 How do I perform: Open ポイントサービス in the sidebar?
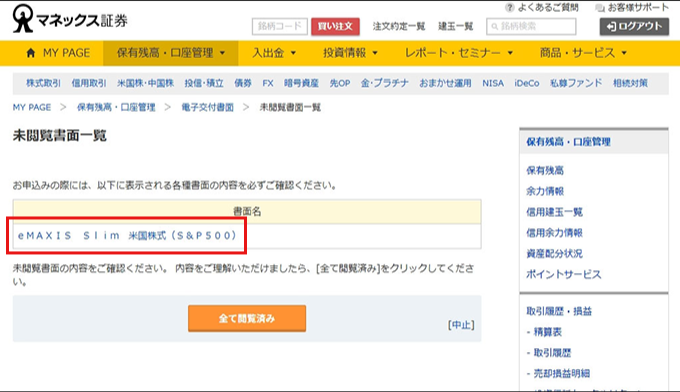click(x=563, y=274)
